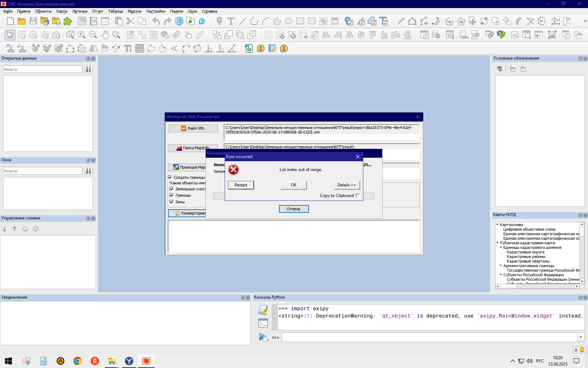588x368 pixels.
Task: Sort Open Data list alphabetically
Action: (x=88, y=69)
